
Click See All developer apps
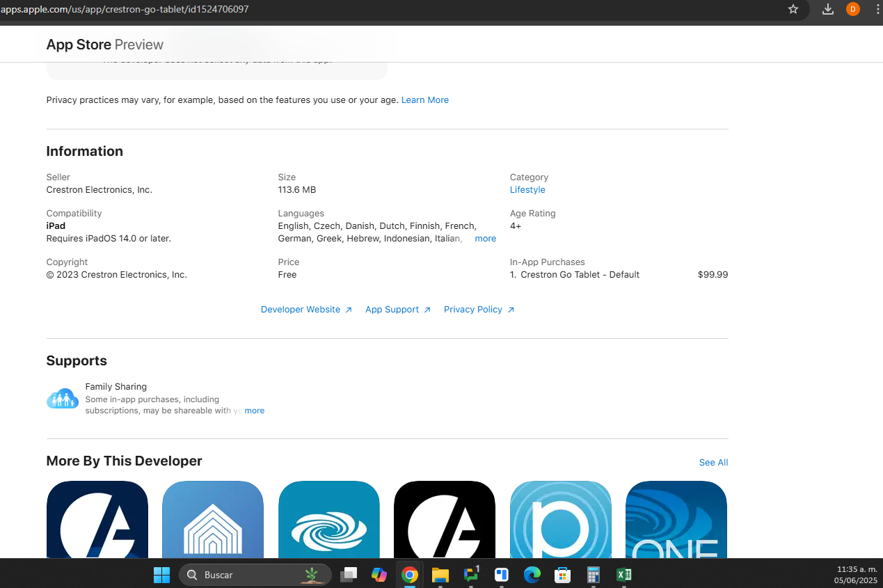click(x=714, y=463)
